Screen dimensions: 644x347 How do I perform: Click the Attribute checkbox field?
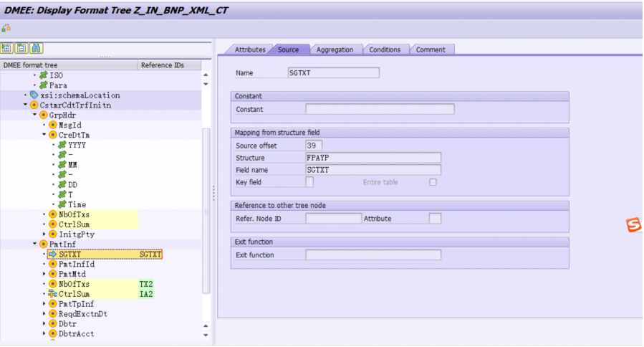pyautogui.click(x=435, y=219)
